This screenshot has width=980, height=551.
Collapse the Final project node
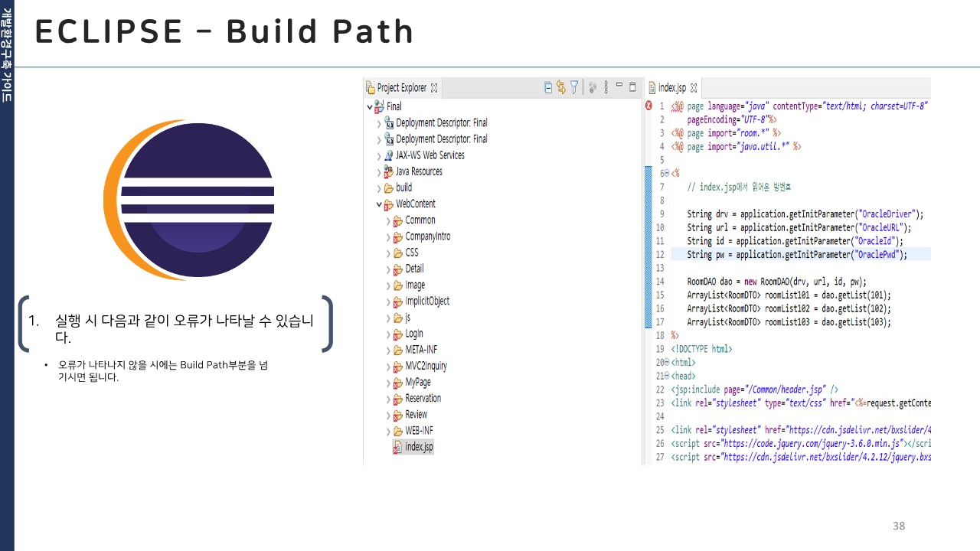click(x=370, y=107)
